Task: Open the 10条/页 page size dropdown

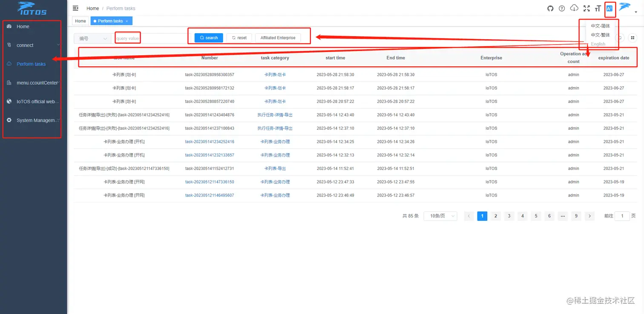Action: (440, 216)
